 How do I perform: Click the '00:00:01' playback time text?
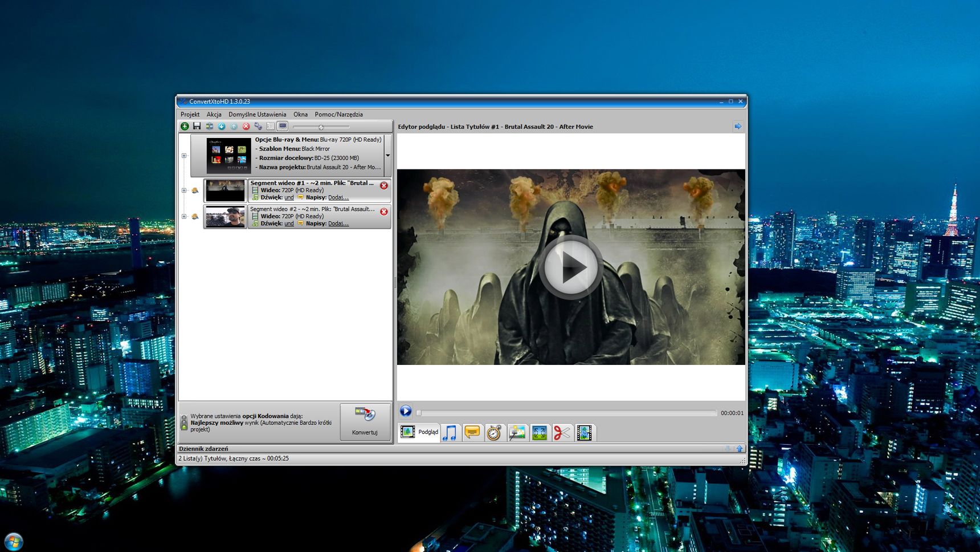point(732,413)
